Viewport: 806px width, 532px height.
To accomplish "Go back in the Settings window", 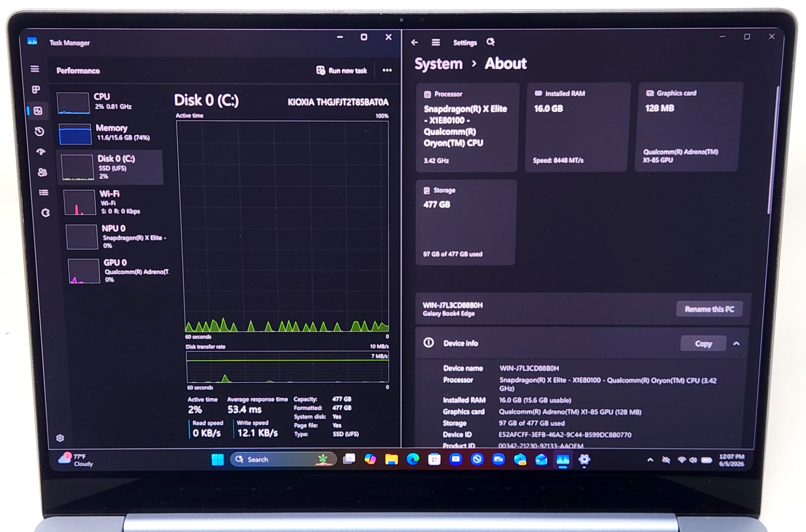I will 415,42.
